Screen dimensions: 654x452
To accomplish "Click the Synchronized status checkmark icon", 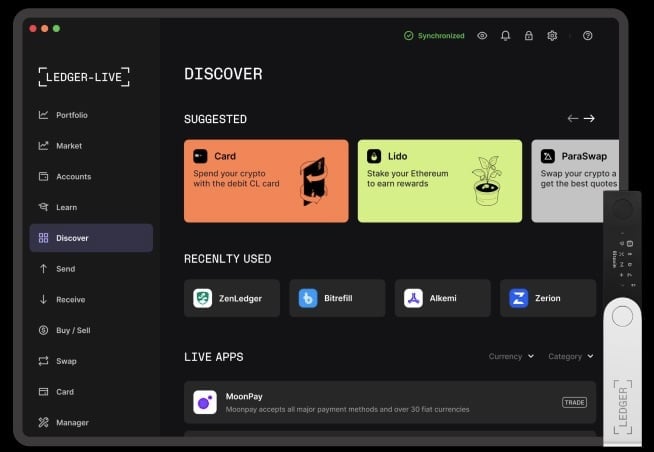I will (408, 36).
